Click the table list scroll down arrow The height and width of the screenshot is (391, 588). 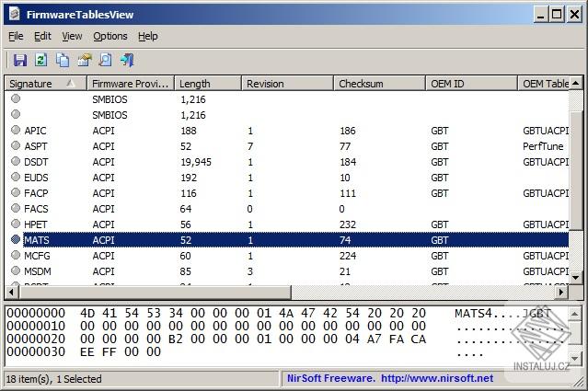(x=576, y=278)
